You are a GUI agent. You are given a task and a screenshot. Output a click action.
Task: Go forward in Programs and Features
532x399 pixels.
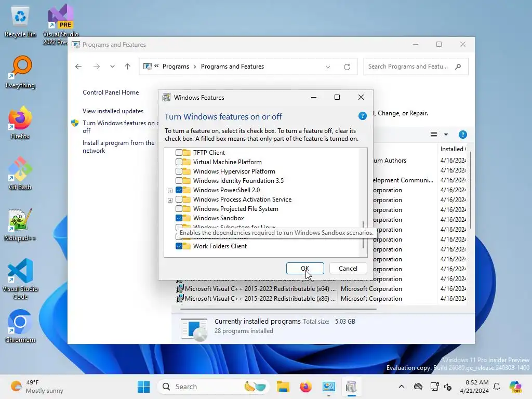click(97, 66)
